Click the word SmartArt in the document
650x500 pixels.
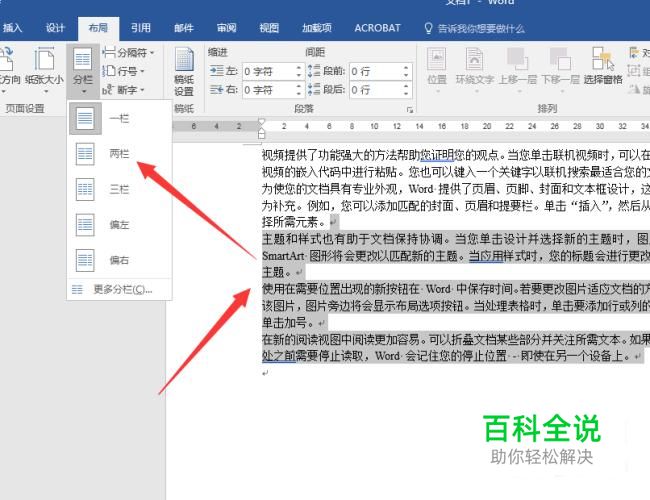(x=283, y=256)
